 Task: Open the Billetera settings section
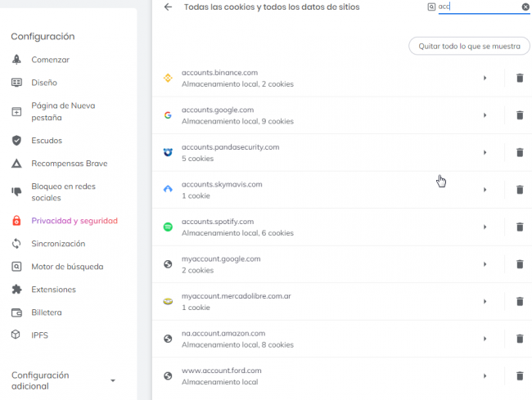pos(47,312)
